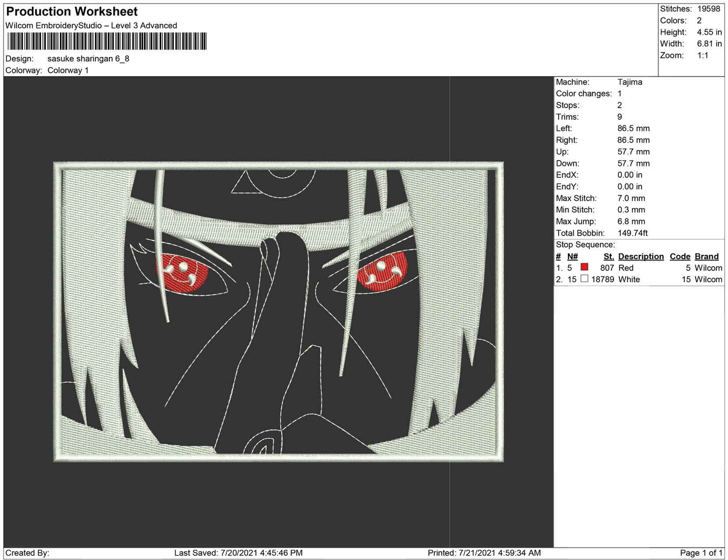Click the Total Bobbin value '149.74ft'
728x560 pixels.
coord(633,233)
